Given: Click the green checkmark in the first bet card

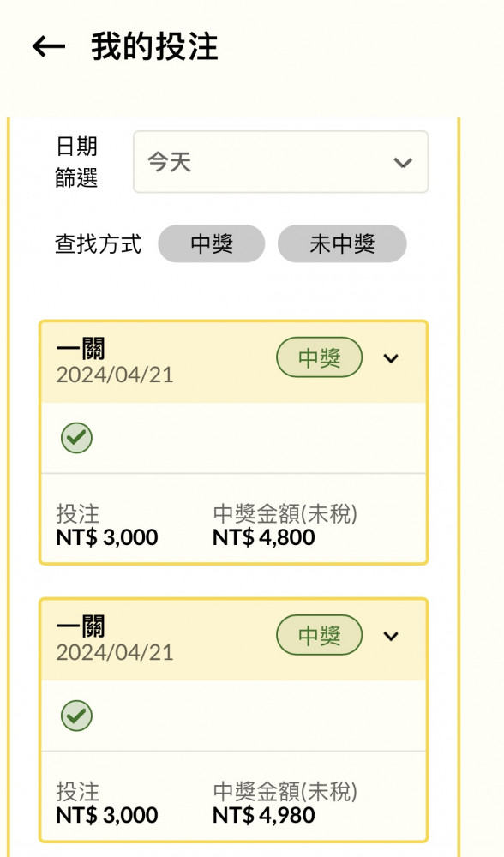Looking at the screenshot, I should (76, 438).
